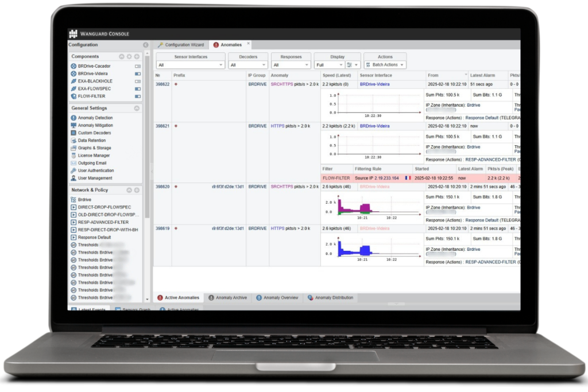Click the Wanguard Console logo
Screen dimensions: 588x392
click(73, 34)
